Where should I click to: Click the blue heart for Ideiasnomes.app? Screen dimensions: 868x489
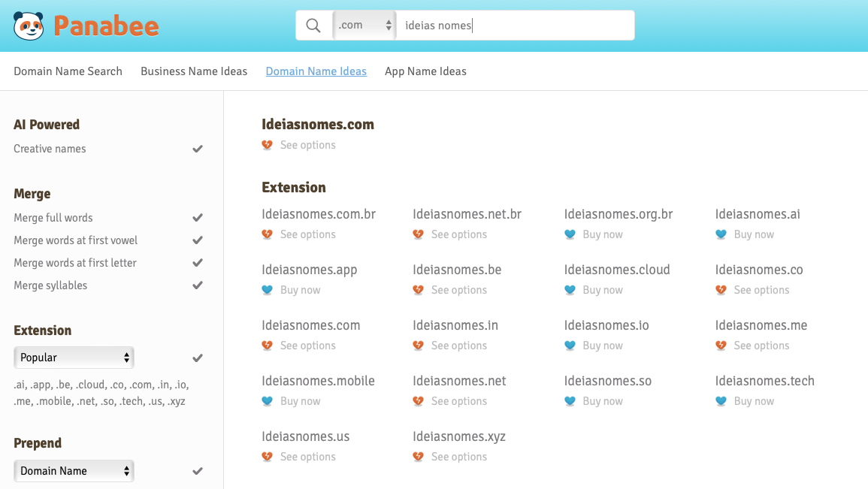pos(268,290)
